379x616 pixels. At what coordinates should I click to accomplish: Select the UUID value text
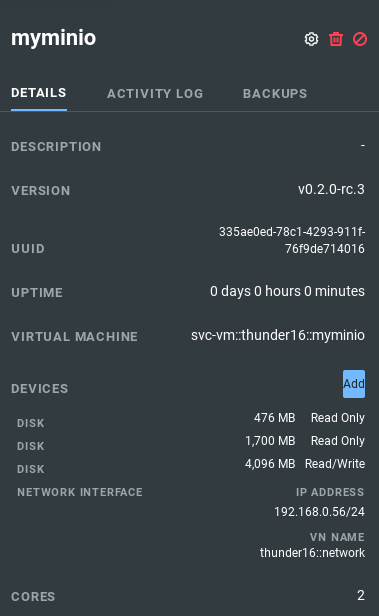(x=292, y=240)
